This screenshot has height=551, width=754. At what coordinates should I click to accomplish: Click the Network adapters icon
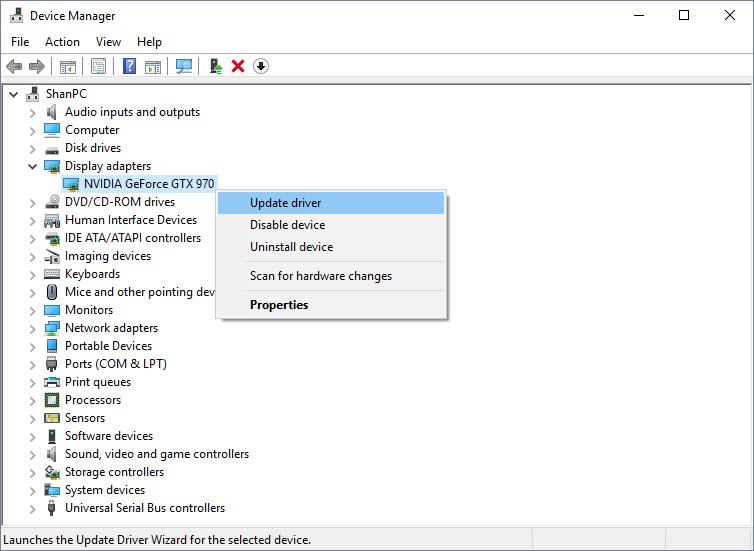pos(52,328)
